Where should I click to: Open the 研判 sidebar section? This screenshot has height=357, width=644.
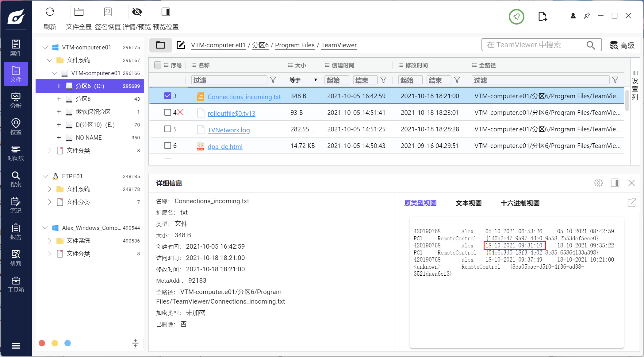click(x=16, y=258)
